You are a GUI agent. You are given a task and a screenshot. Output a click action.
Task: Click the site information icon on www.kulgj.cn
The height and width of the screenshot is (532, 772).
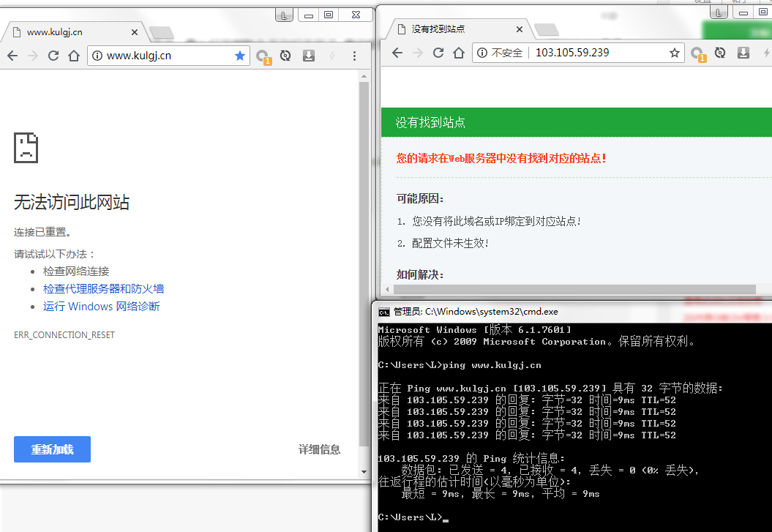(x=99, y=55)
